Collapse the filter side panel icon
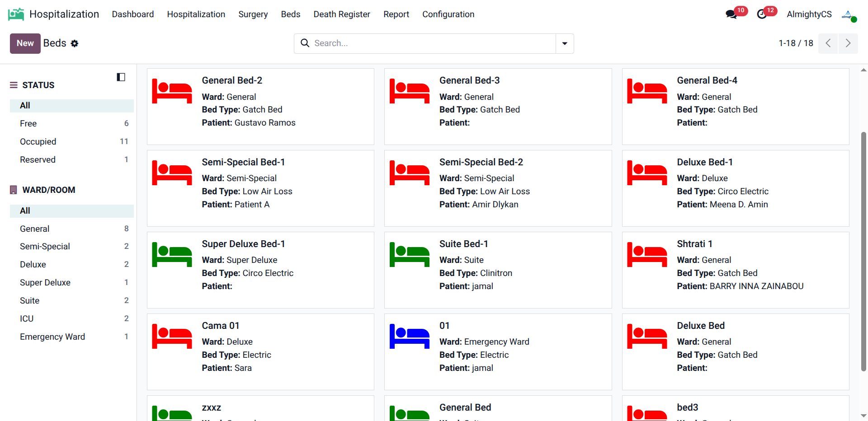 pos(121,77)
